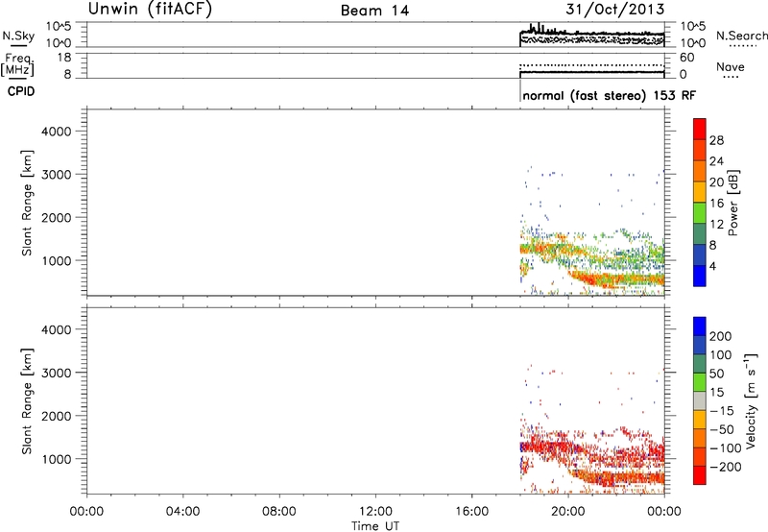768x532 pixels.
Task: Click the '60' Nave axis tick
Action: click(x=686, y=58)
